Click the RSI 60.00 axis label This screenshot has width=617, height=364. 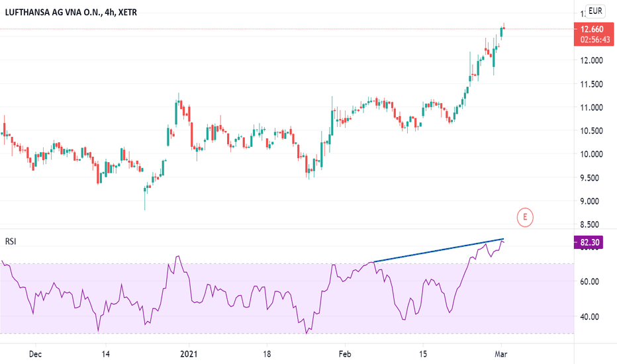coord(589,281)
